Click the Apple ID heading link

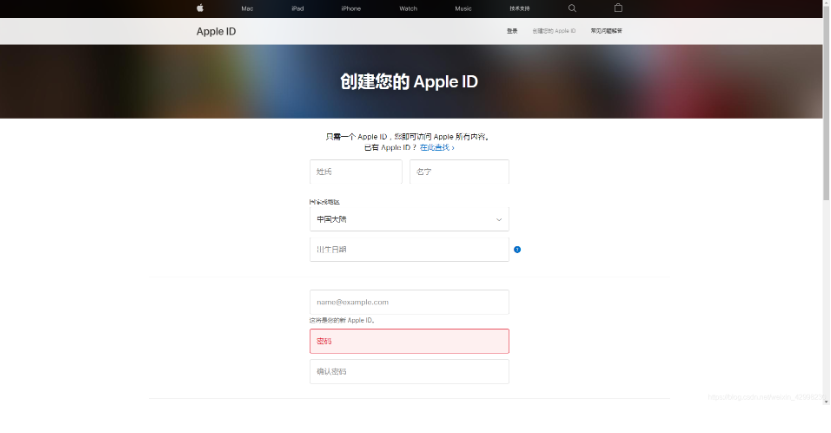[x=216, y=31]
